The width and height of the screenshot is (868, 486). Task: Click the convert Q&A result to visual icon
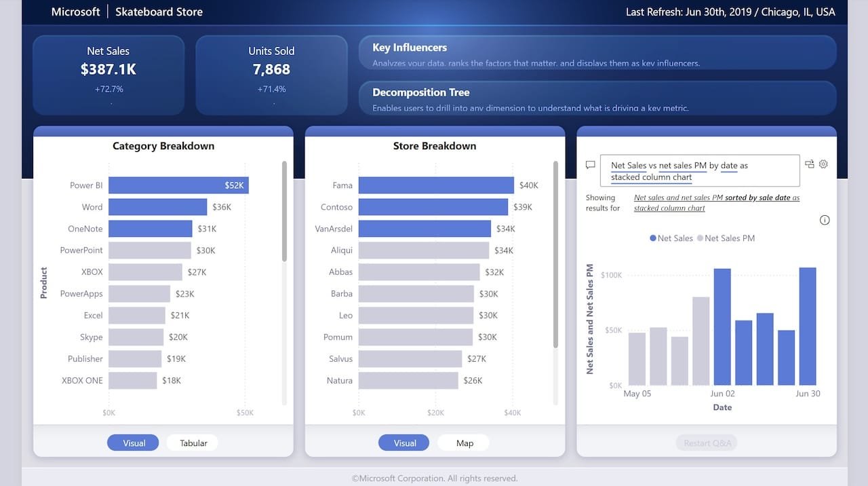tap(809, 164)
